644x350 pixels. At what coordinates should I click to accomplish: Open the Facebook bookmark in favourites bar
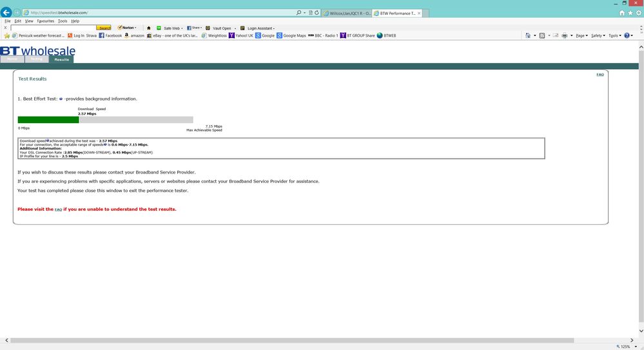click(110, 35)
